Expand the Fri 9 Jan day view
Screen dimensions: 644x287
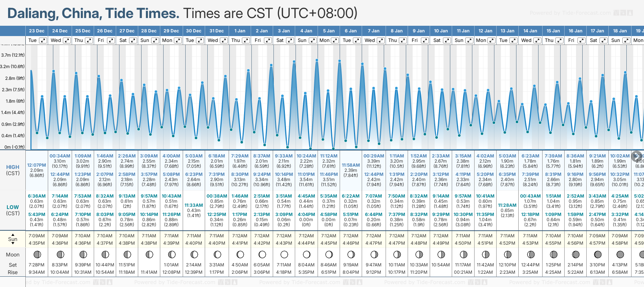click(425, 40)
